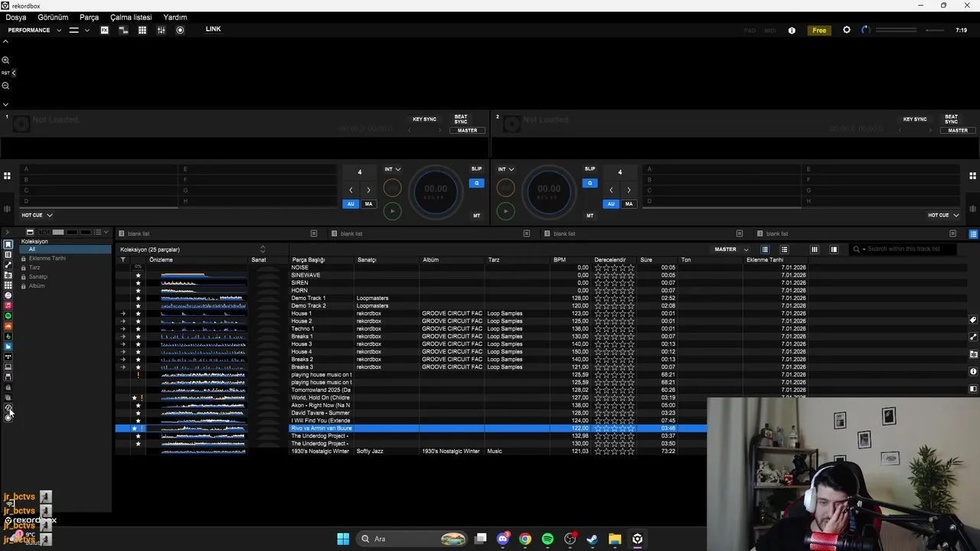Viewport: 980px width, 551px height.
Task: Toggle master tempo MT on deck 2
Action: [x=590, y=216]
